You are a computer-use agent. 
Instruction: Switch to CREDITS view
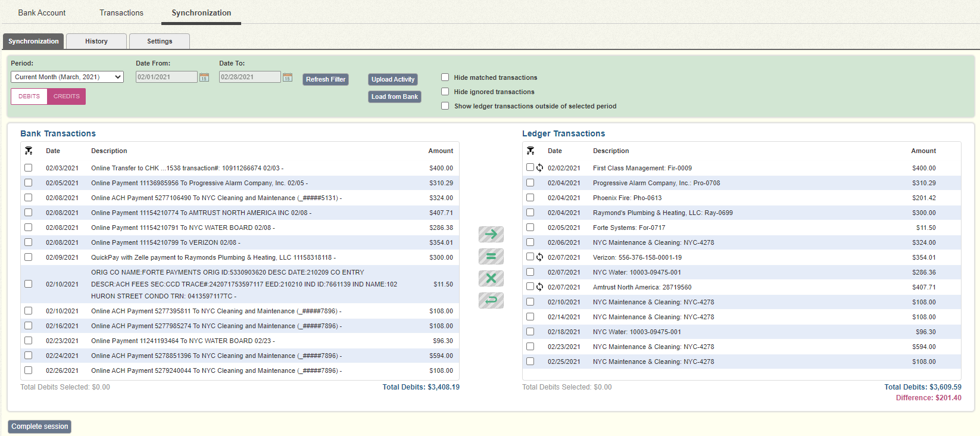click(x=67, y=96)
